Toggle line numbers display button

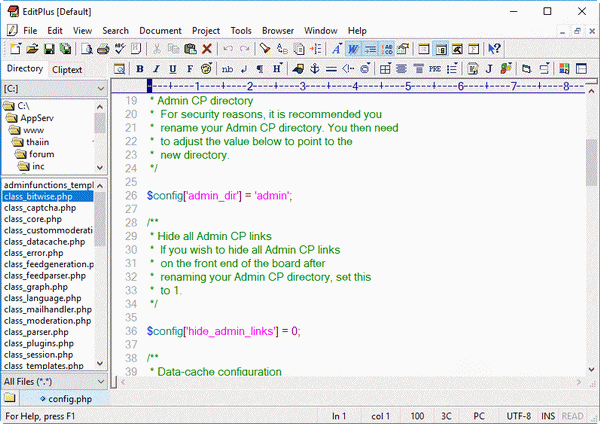pyautogui.click(x=389, y=48)
